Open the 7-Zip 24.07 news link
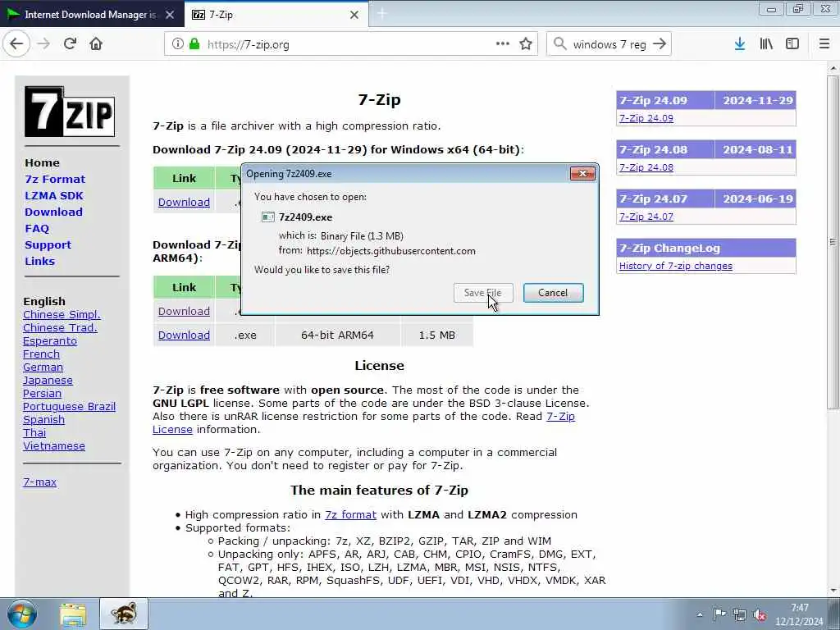Screen dimensions: 840x630 click(x=646, y=217)
